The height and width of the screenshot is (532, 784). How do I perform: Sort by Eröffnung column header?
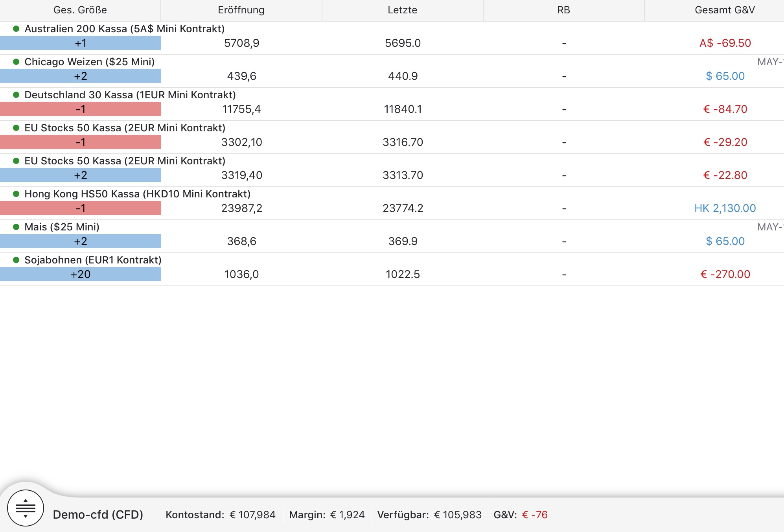pyautogui.click(x=241, y=10)
